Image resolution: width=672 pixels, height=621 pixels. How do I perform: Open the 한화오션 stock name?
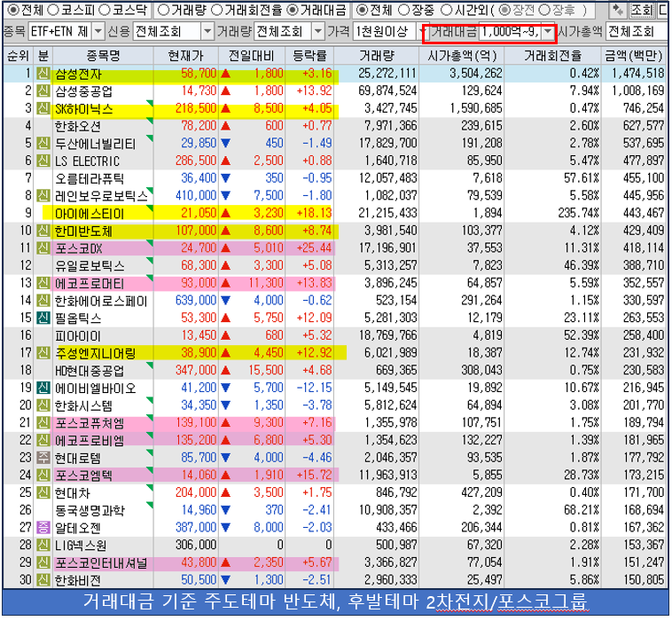(78, 127)
